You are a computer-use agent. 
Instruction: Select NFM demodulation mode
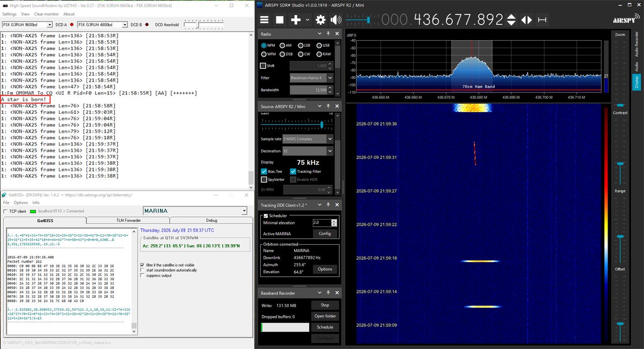(x=264, y=46)
